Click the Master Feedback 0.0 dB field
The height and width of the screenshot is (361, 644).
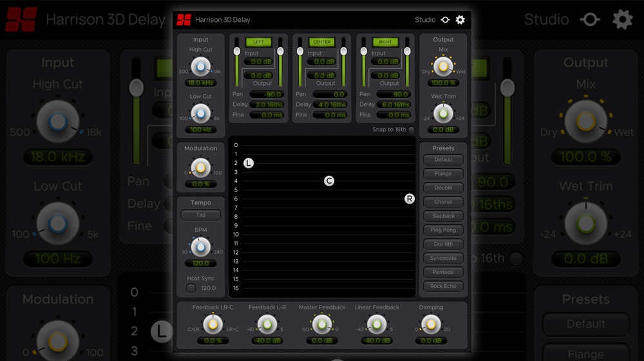pos(322,340)
